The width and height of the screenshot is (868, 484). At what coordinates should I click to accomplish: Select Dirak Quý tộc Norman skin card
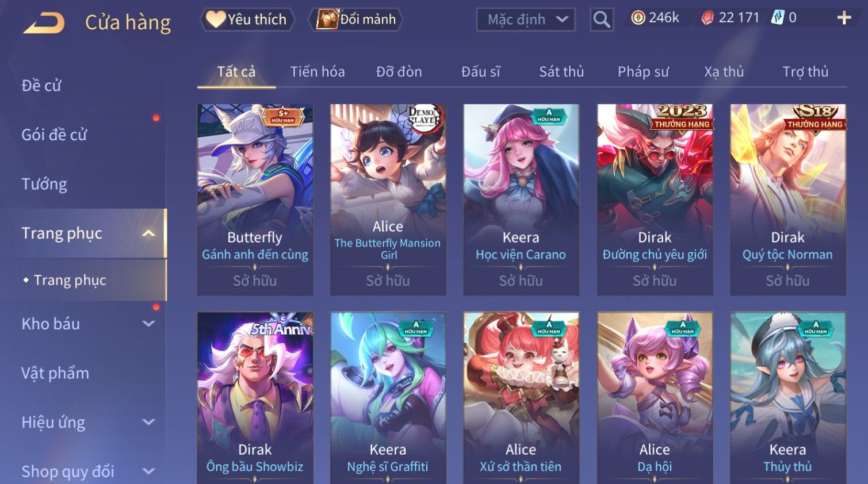point(787,199)
